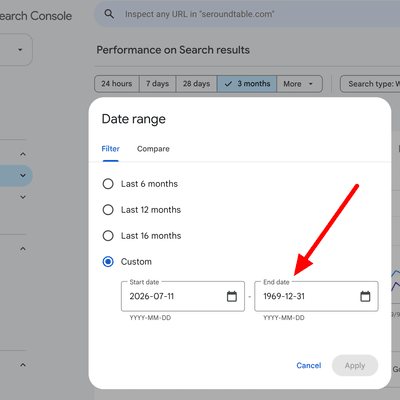Click the Date range dialog title

[133, 119]
